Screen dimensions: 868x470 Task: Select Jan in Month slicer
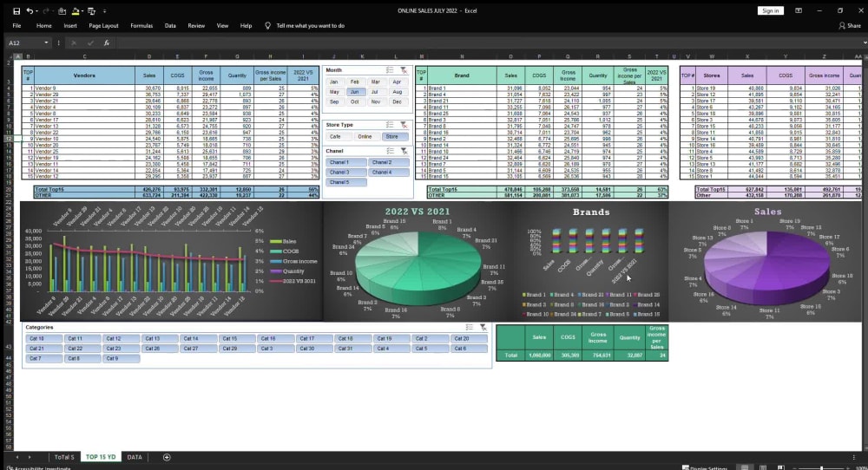(334, 82)
